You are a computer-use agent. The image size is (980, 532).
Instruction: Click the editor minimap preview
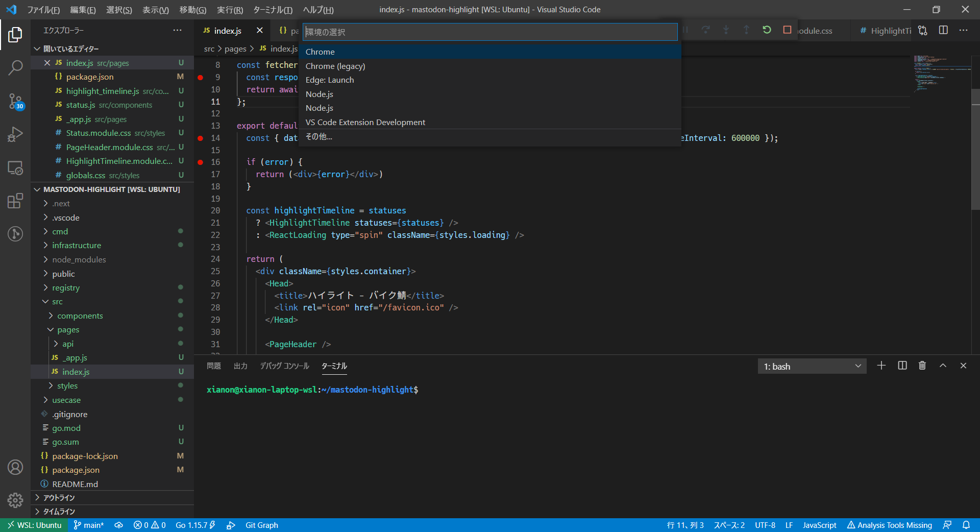(942, 74)
